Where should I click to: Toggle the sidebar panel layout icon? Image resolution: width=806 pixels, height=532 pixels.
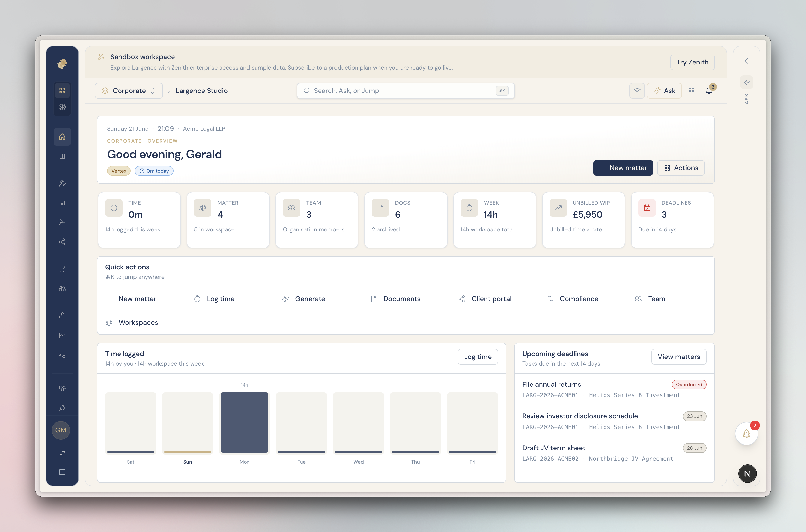(x=62, y=472)
